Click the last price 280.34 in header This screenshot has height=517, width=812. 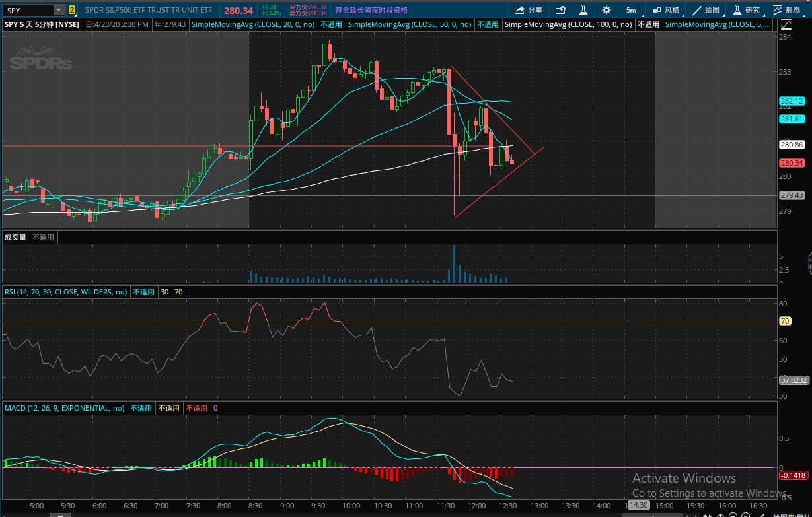pos(239,10)
